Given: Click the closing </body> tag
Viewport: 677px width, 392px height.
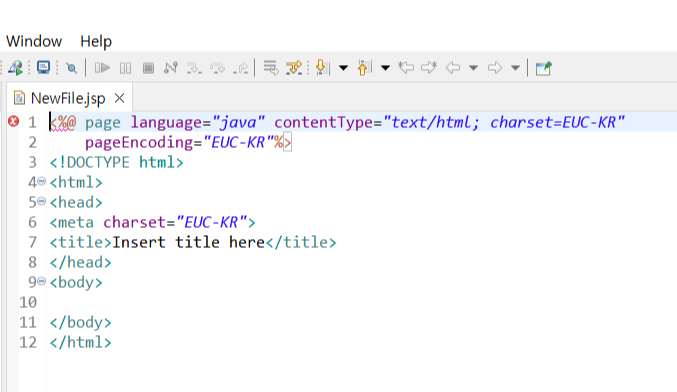Looking at the screenshot, I should pos(80,322).
